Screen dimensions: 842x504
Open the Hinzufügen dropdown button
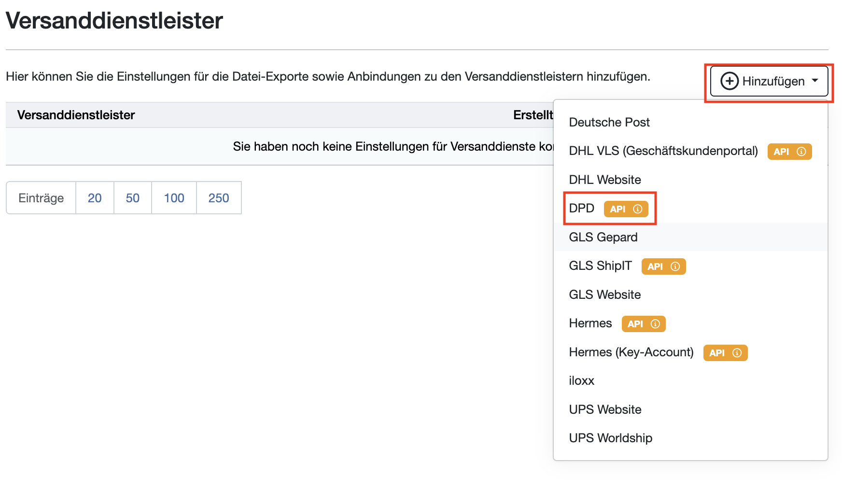tap(769, 81)
